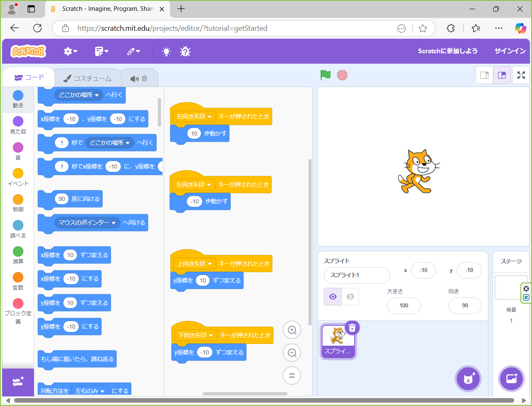Hide the sprite with crossed-eye icon
The width and height of the screenshot is (532, 406).
coord(350,297)
